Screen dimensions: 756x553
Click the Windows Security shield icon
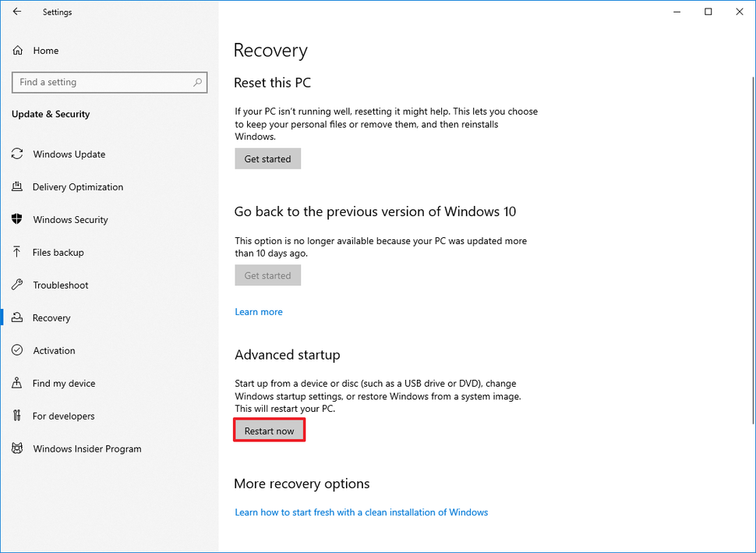point(17,219)
